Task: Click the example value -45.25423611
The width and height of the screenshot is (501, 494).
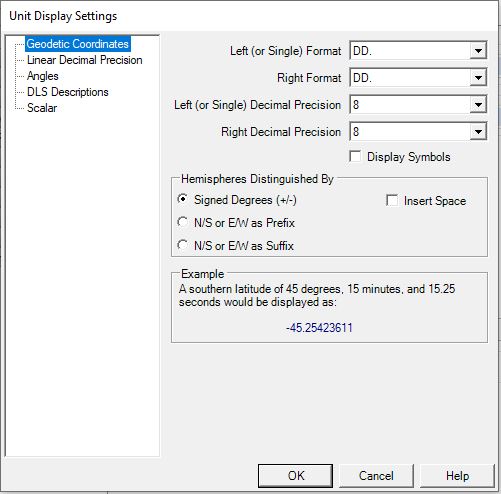Action: [x=319, y=328]
